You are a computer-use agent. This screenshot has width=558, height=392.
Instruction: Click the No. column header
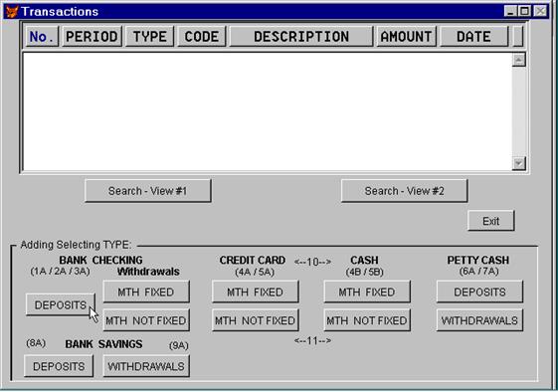[42, 37]
